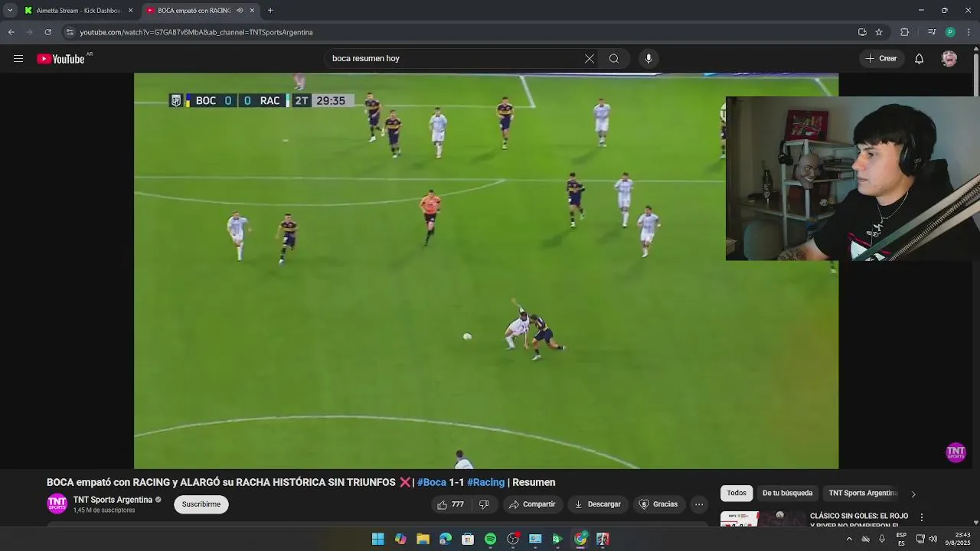Image resolution: width=980 pixels, height=551 pixels.
Task: Click the Descargar download button
Action: tap(598, 504)
